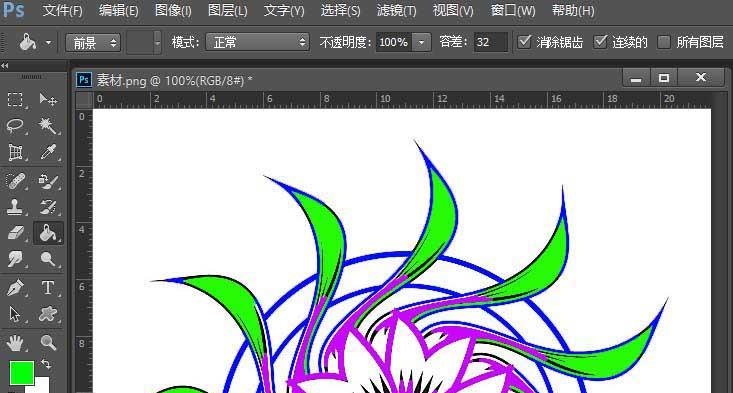
Task: Click the white background color swatch
Action: tap(41, 386)
